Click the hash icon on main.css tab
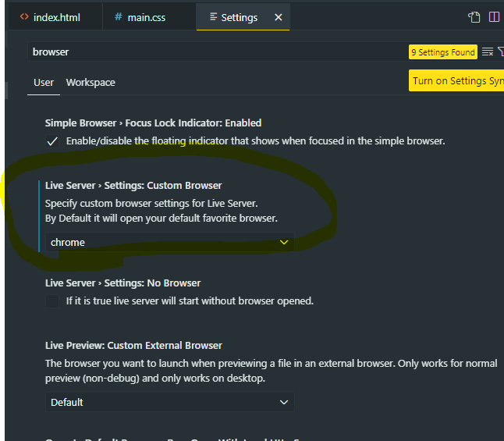 [x=119, y=16]
